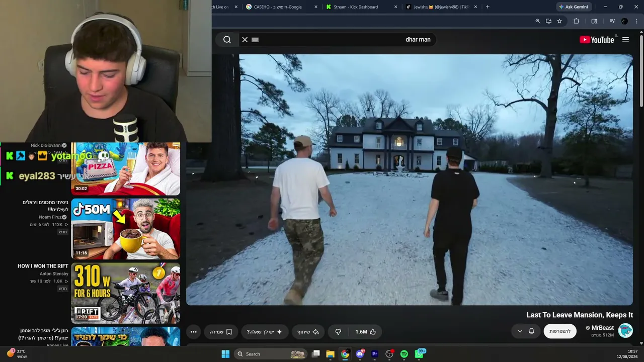
Task: Open the '310 W for 6 hours' video thumbnail
Action: point(125,293)
